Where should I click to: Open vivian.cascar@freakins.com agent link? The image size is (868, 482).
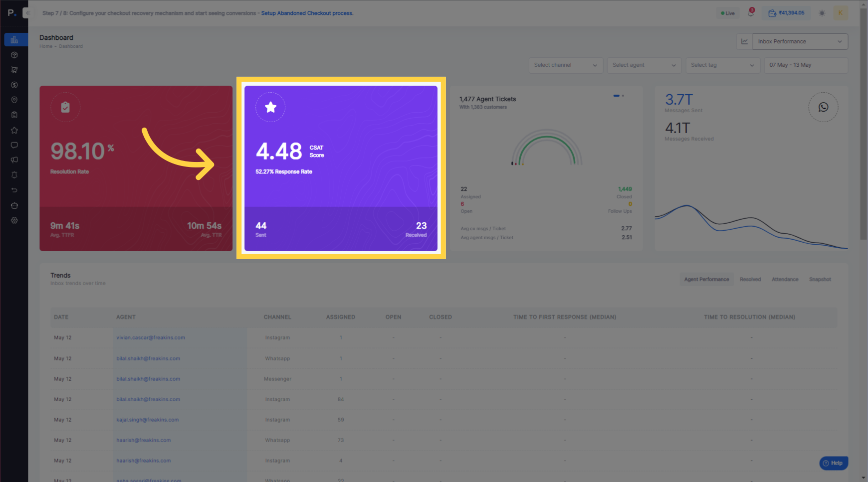pos(151,338)
